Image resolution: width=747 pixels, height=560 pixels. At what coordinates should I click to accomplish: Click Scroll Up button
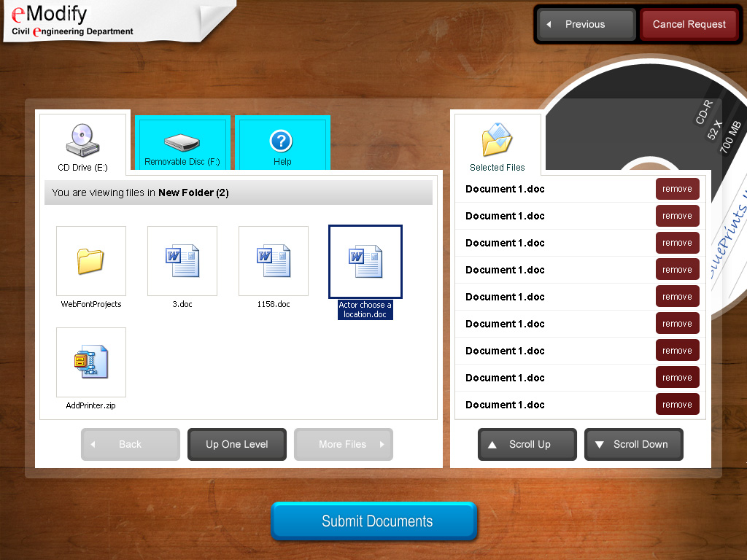(x=527, y=444)
